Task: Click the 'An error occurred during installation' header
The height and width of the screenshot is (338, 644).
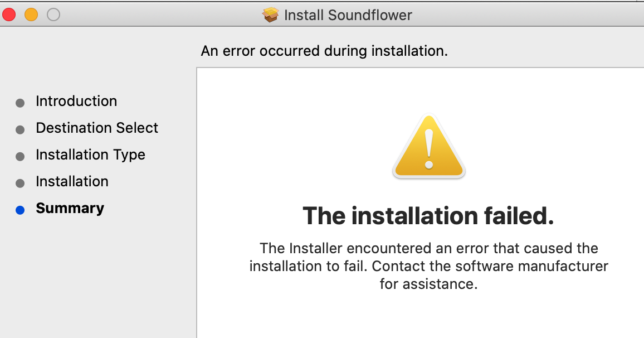Action: click(324, 51)
